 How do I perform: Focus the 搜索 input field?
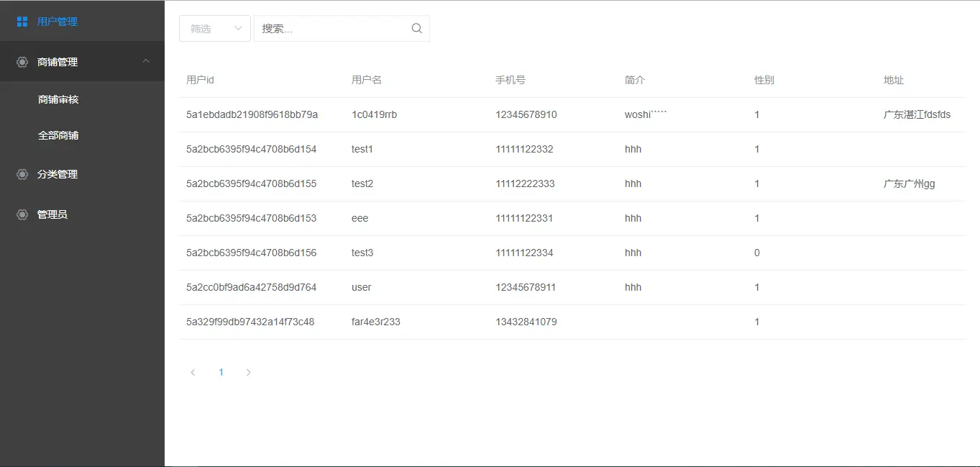[x=342, y=29]
